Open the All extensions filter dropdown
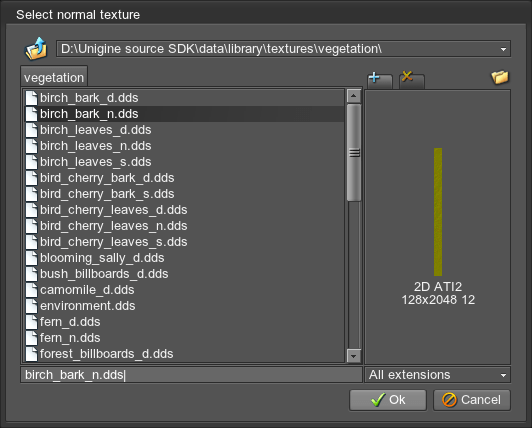The image size is (532, 428). [504, 375]
